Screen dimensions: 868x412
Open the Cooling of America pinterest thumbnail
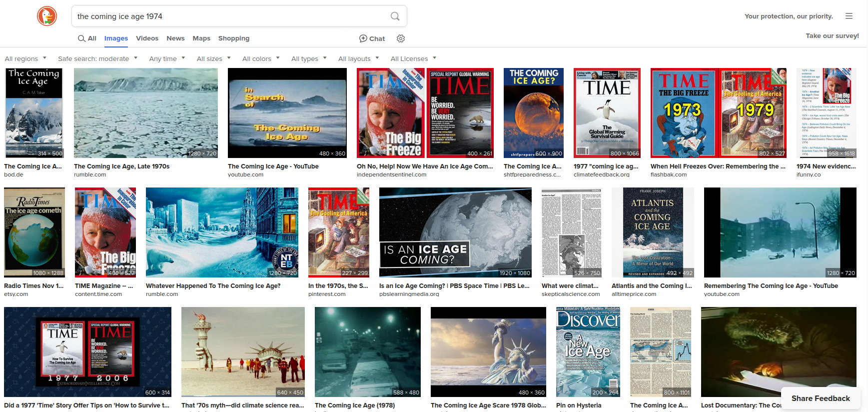coord(339,232)
